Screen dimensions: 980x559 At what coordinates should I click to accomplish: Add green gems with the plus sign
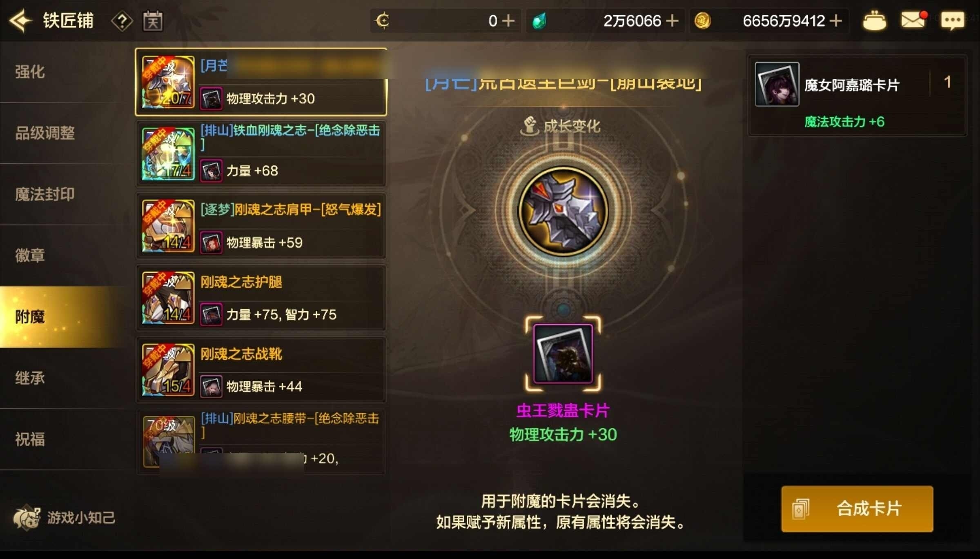coord(672,20)
